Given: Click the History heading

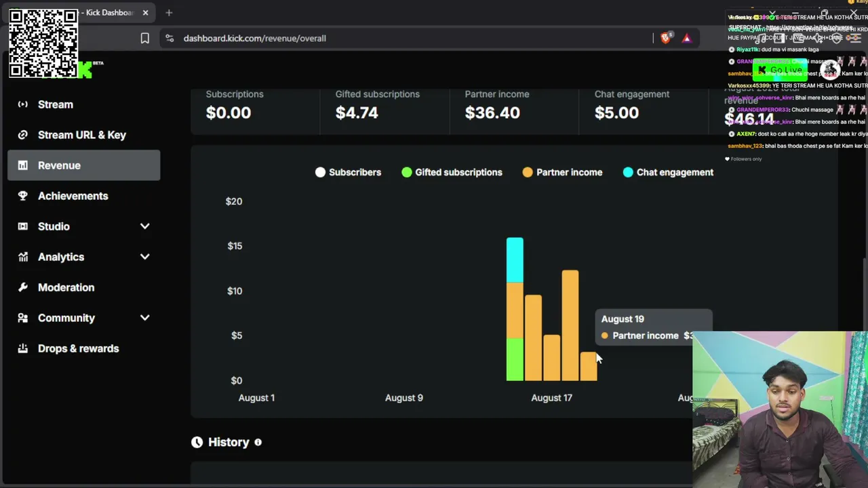Looking at the screenshot, I should coord(229,442).
